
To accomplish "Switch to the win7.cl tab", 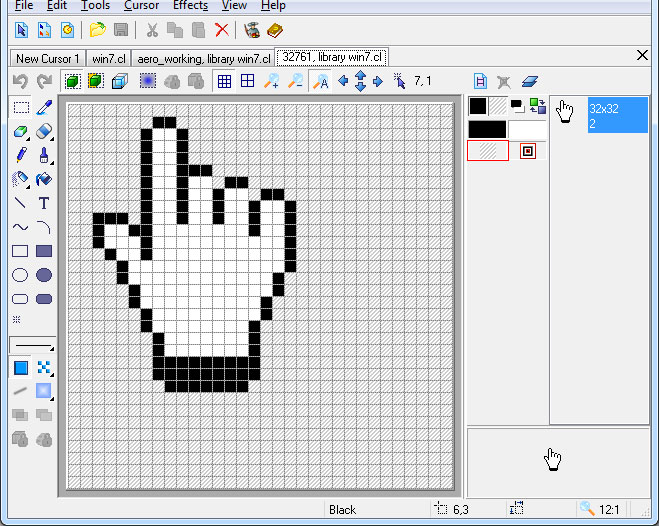I will (108, 58).
